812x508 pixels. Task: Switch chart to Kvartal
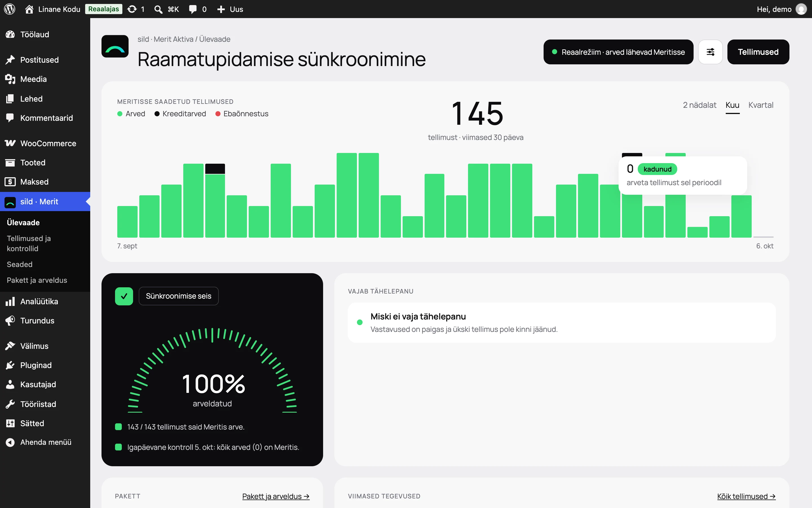click(x=761, y=105)
